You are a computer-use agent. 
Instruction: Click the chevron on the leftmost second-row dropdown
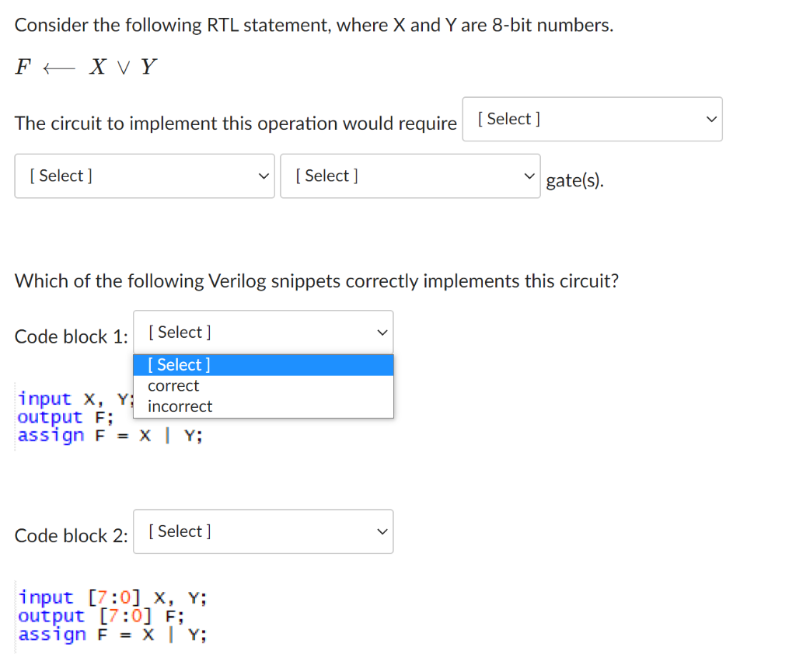[263, 176]
